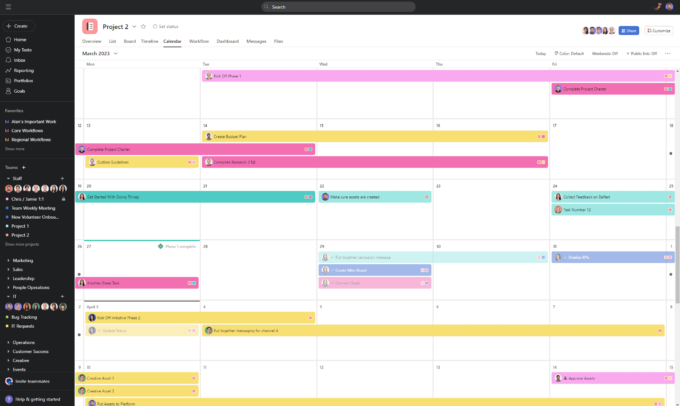Toggle Weekends Off setting
Viewport: 680px width, 406px height.
click(604, 53)
